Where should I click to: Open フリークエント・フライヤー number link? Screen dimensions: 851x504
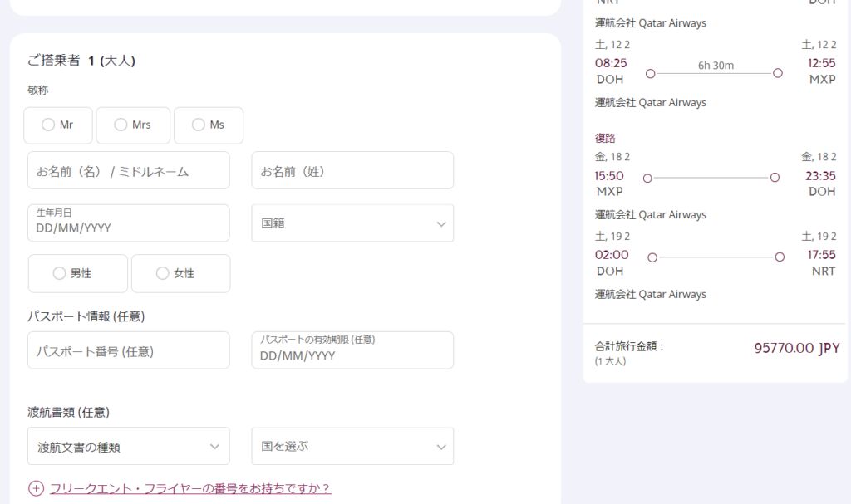(190, 488)
